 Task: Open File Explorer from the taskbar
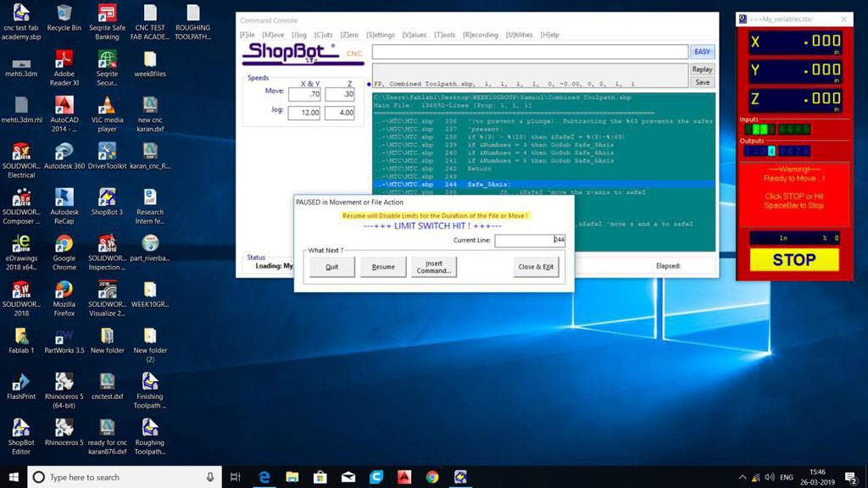292,477
